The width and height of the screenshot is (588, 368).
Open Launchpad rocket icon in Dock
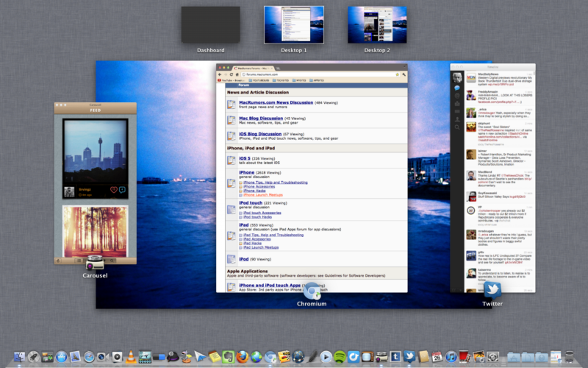point(33,357)
